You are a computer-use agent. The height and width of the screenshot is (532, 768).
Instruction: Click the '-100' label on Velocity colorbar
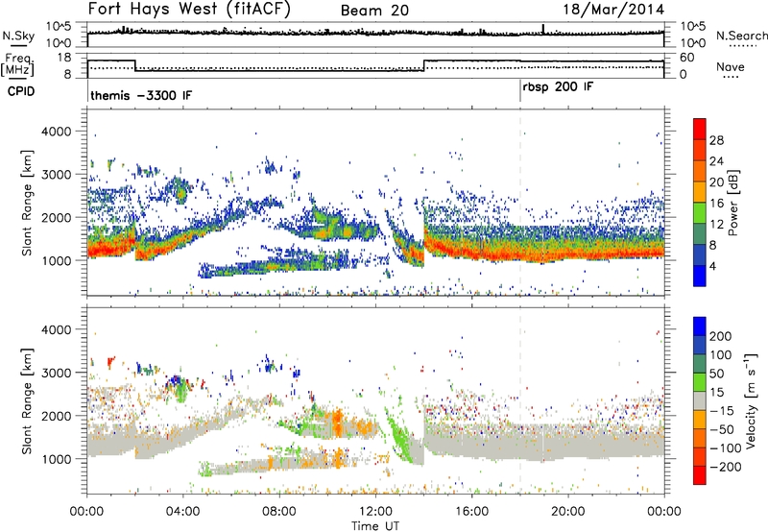point(726,448)
